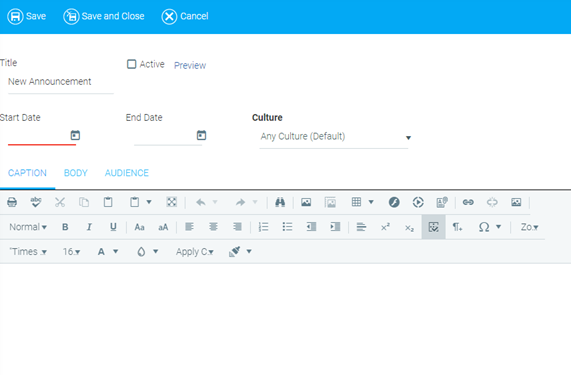Image resolution: width=571 pixels, height=375 pixels.
Task: Click the Print icon in editor toolbar
Action: point(12,202)
